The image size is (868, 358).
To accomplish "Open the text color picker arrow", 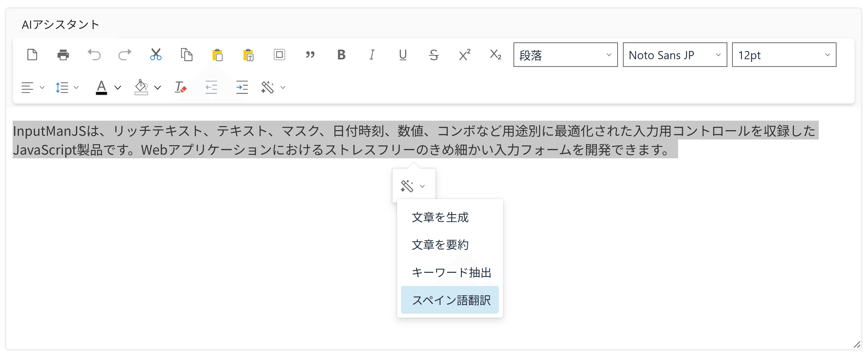I will tap(118, 88).
